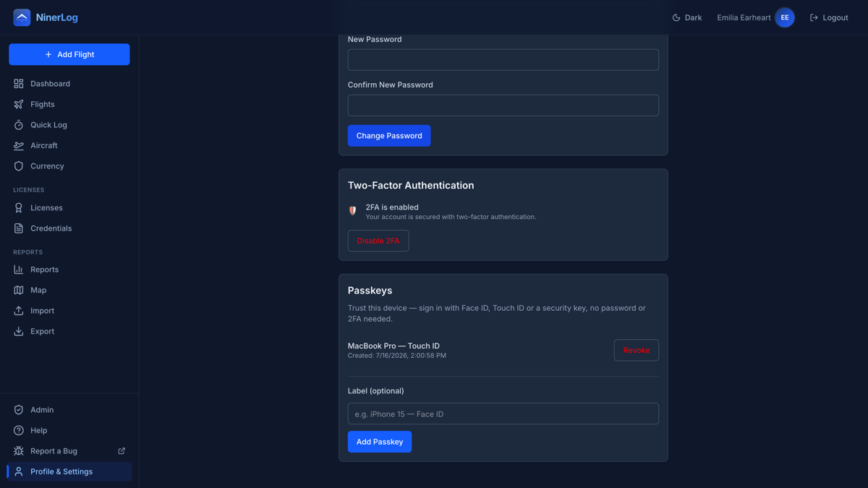Focus the New Password field
This screenshot has height=488, width=868.
click(x=503, y=60)
